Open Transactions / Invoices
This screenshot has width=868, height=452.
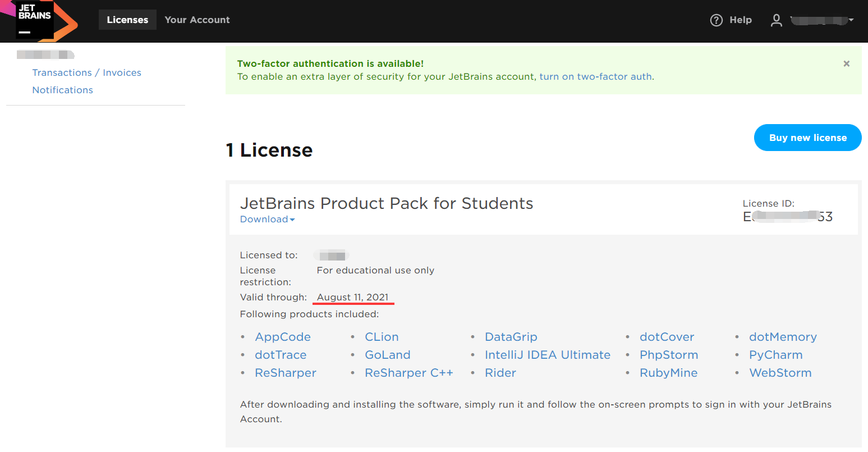(86, 72)
